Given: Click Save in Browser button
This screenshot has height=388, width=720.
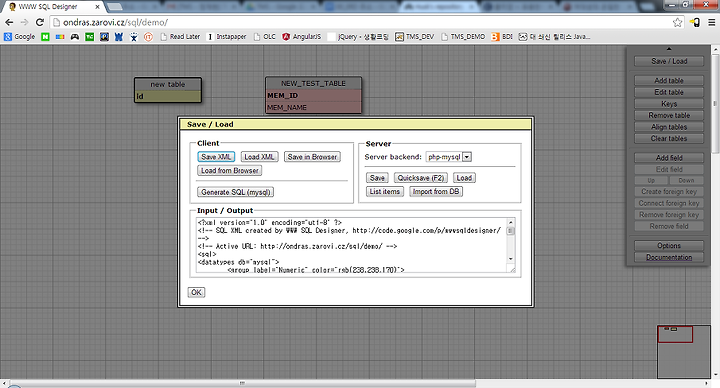Looking at the screenshot, I should (312, 157).
